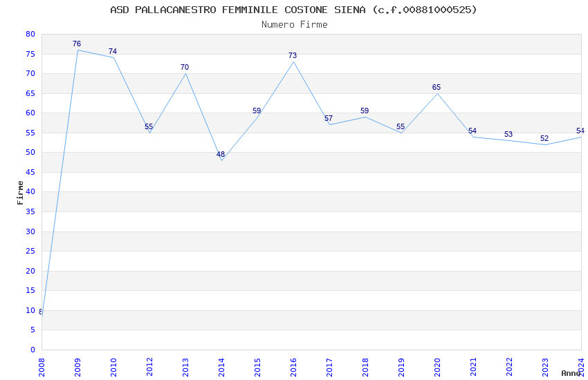Click the horizontal axis label Anno
The height and width of the screenshot is (380, 588).
[x=571, y=373]
